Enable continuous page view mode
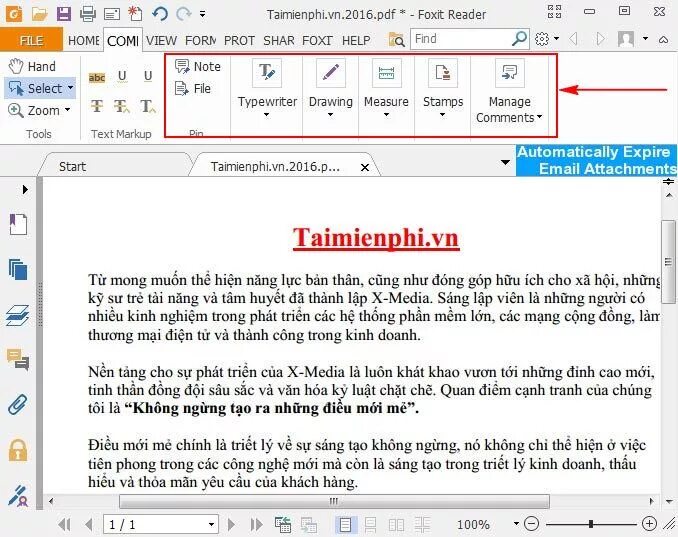 [370, 524]
